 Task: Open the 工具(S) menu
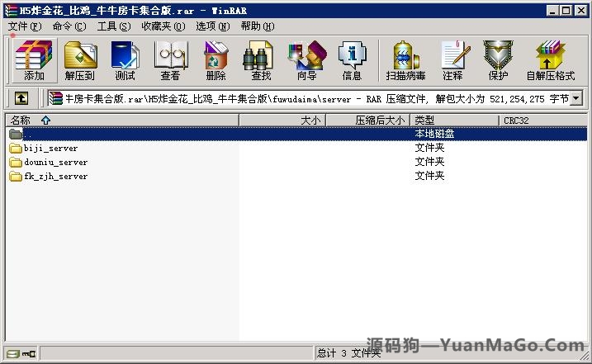(x=114, y=26)
